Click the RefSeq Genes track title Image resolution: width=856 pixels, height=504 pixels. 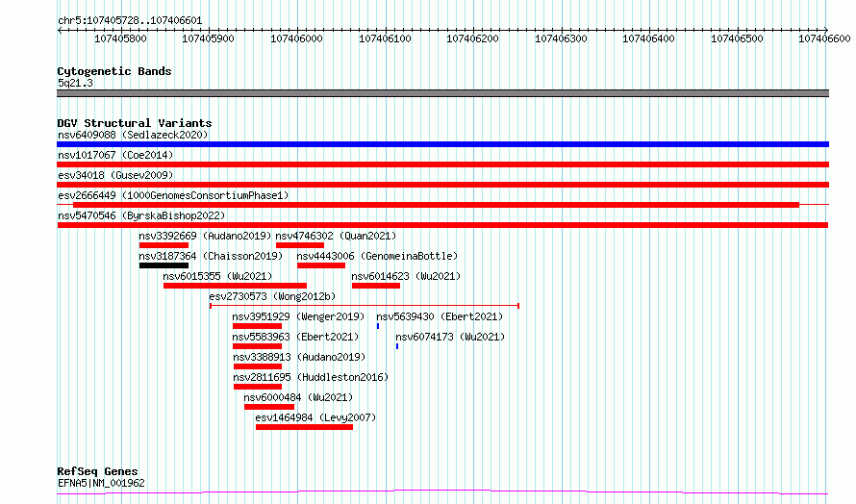coord(97,471)
